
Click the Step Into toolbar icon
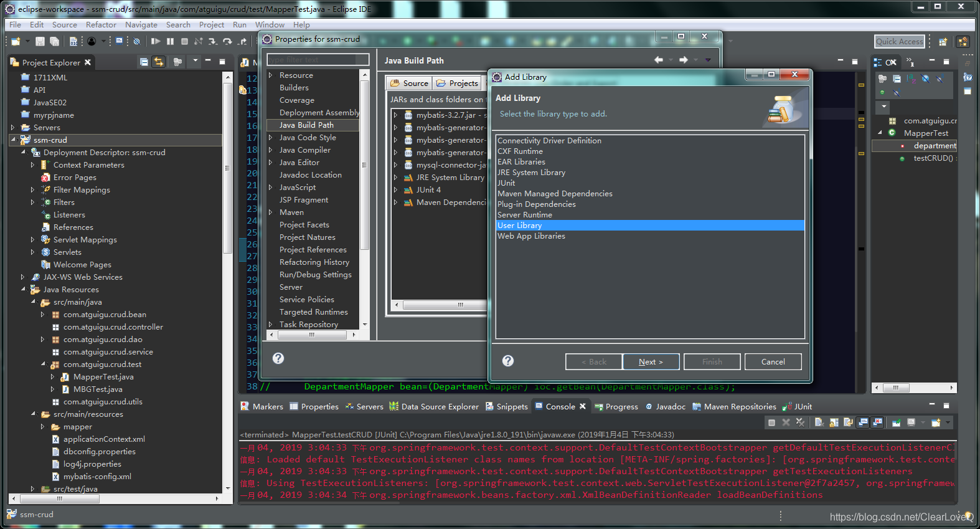pyautogui.click(x=213, y=41)
